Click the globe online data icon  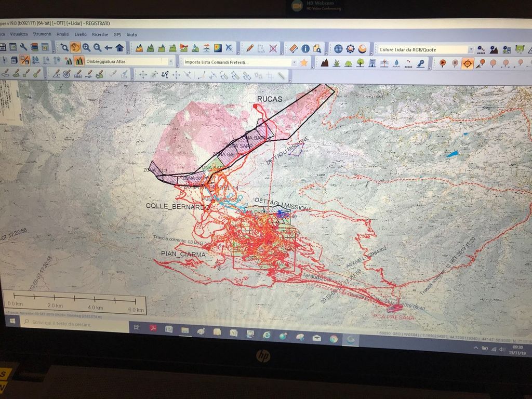[338, 49]
